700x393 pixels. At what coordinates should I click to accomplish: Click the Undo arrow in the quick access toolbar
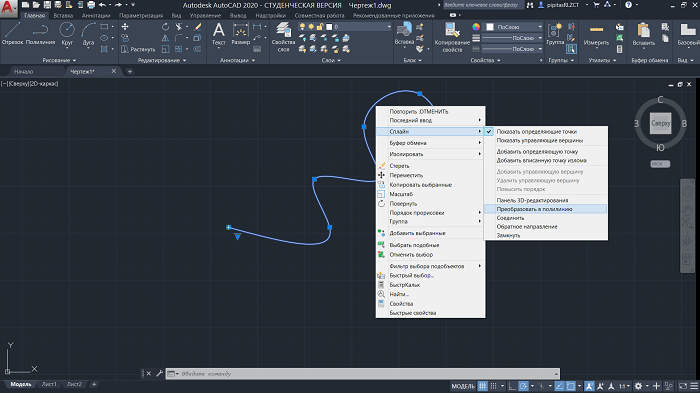tap(102, 5)
